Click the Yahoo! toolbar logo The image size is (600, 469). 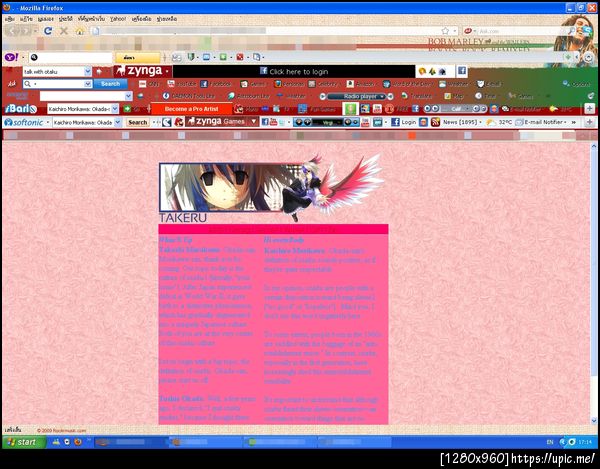[11, 57]
